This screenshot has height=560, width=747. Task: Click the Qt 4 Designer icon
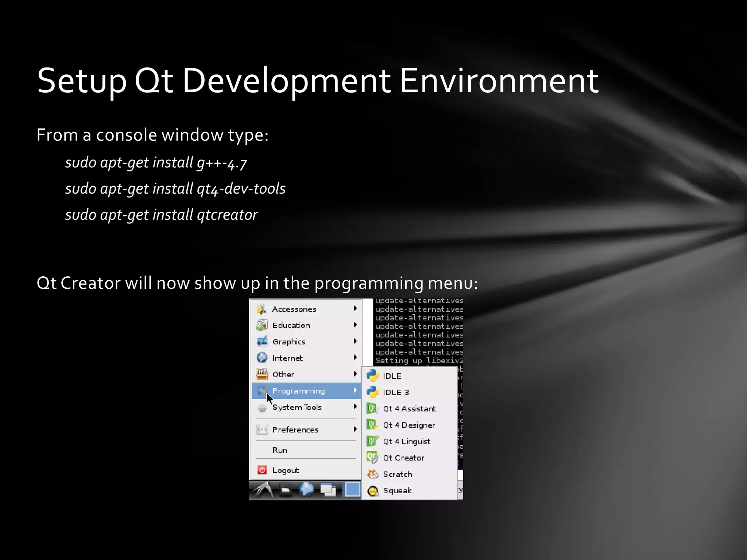(372, 425)
